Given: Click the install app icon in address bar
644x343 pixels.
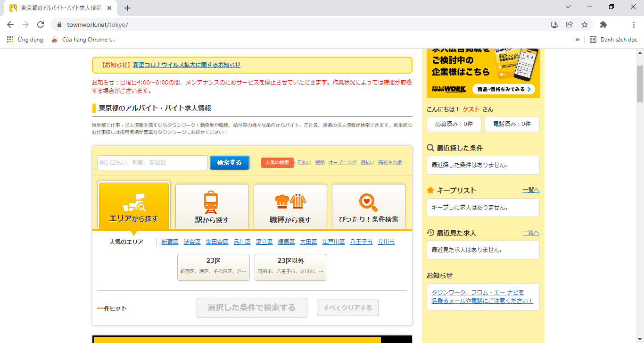Looking at the screenshot, I should (554, 25).
